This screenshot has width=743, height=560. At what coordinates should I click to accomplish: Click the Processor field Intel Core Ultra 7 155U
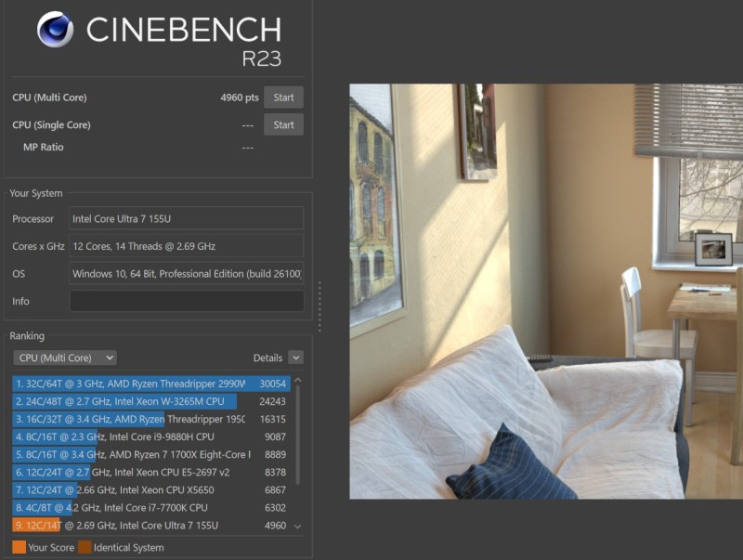pos(187,218)
